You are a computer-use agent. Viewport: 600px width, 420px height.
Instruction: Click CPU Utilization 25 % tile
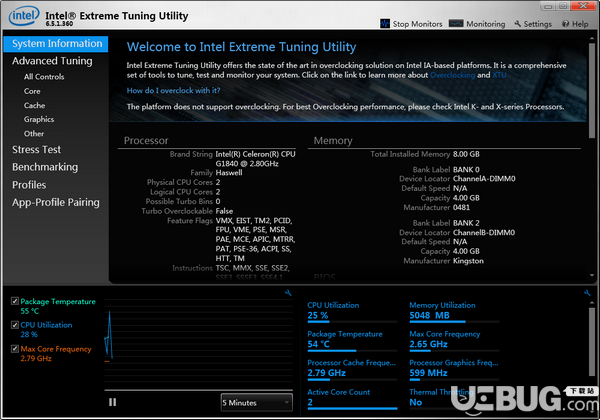[x=352, y=312]
